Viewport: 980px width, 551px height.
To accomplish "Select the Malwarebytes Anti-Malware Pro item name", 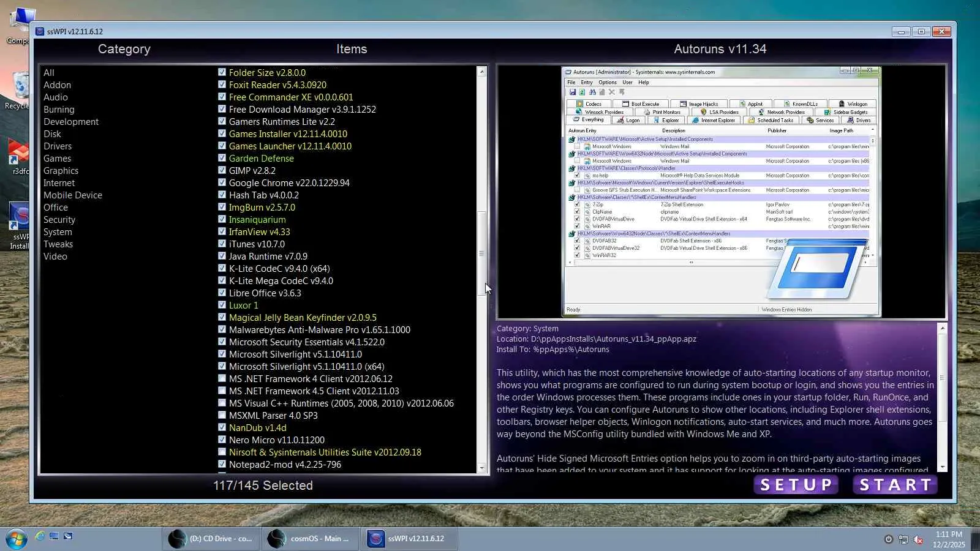I will tap(320, 329).
